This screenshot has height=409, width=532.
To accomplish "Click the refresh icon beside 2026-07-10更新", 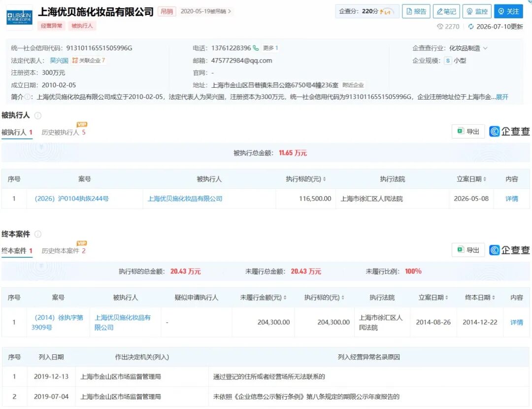I will point(470,27).
